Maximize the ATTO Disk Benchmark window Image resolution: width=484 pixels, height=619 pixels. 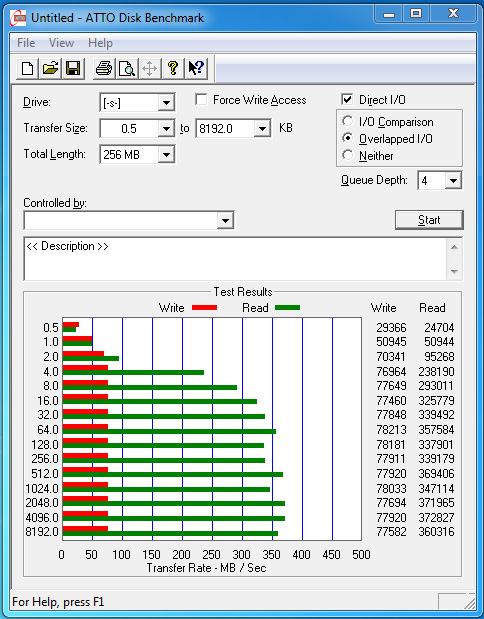tap(416, 14)
